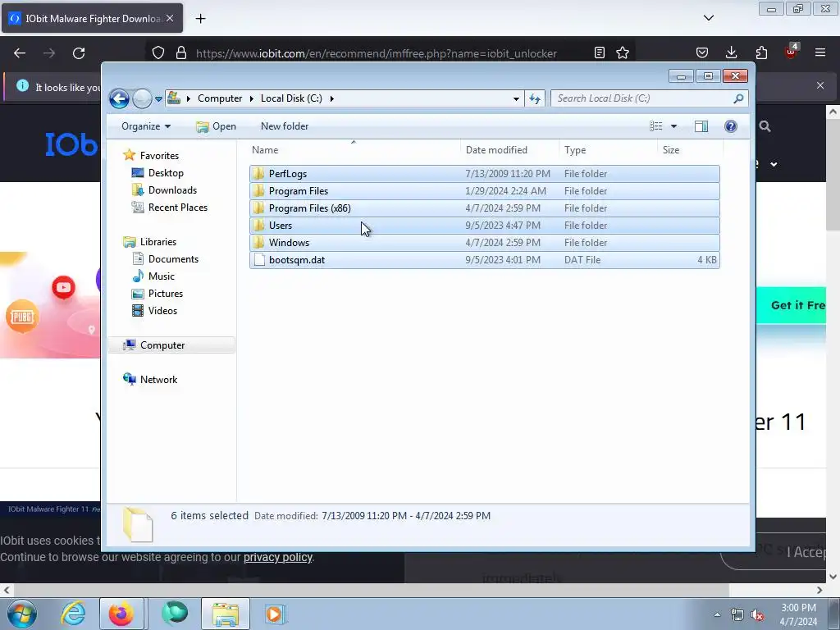Show Firefox downloads panel
The image size is (840, 630).
731,52
